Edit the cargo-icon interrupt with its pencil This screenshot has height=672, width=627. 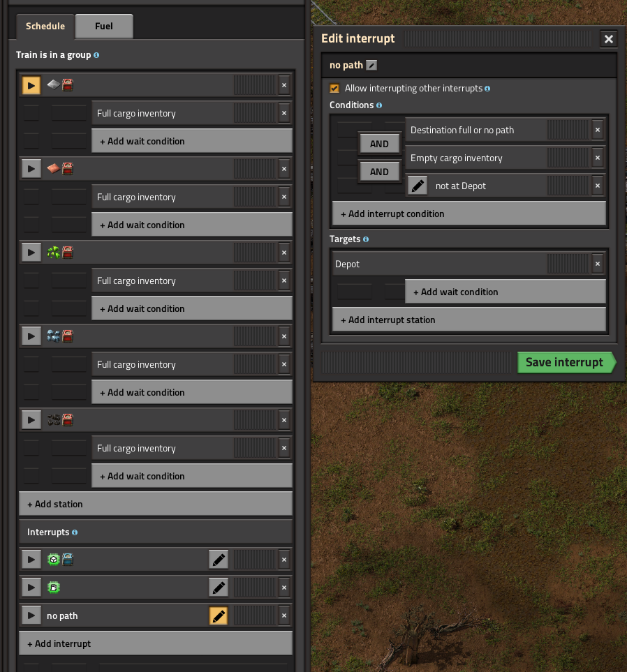(219, 560)
